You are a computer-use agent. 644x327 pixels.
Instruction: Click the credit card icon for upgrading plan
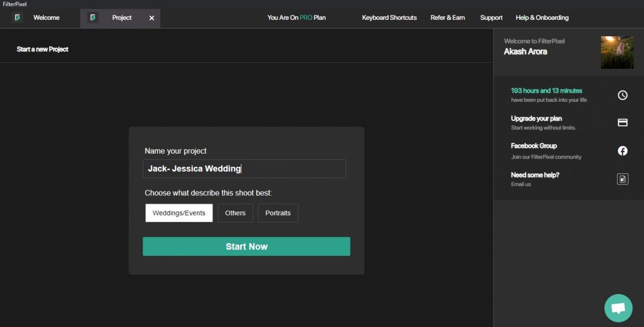click(x=622, y=122)
